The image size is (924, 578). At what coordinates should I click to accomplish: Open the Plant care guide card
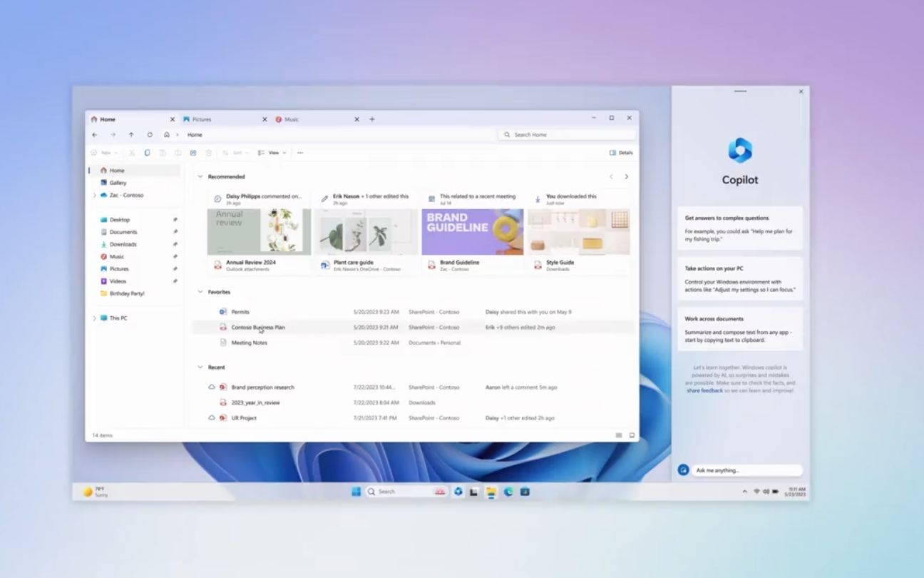tap(366, 231)
